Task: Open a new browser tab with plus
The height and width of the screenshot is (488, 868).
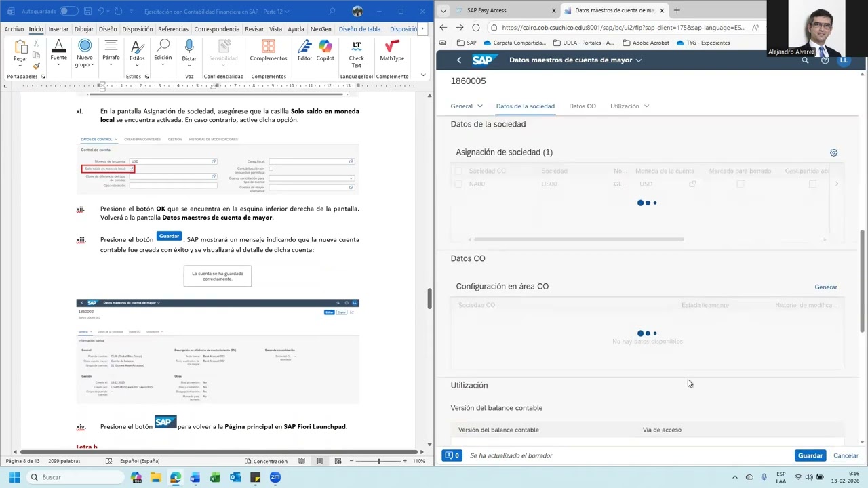Action: click(677, 10)
